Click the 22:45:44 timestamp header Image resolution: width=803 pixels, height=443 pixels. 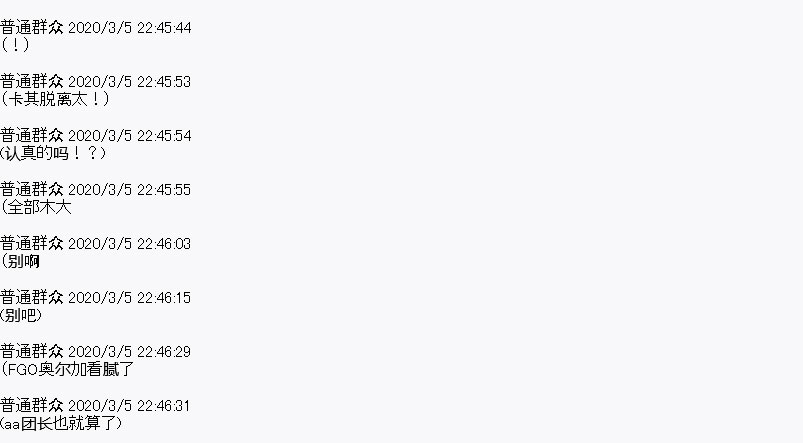(96, 28)
